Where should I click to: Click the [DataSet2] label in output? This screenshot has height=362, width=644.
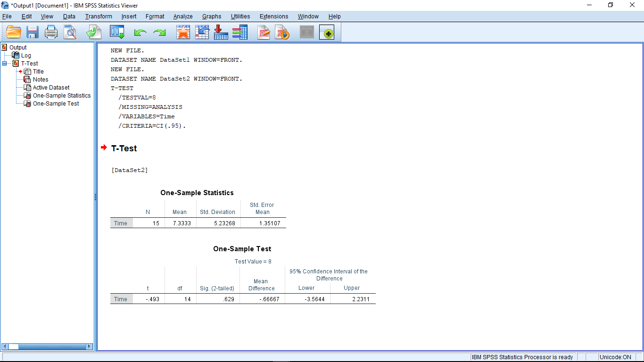pos(130,170)
